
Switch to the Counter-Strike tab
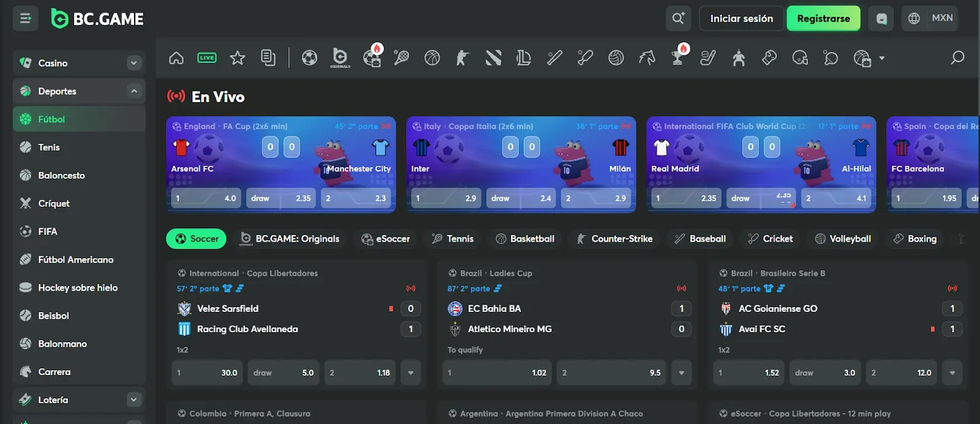point(614,239)
